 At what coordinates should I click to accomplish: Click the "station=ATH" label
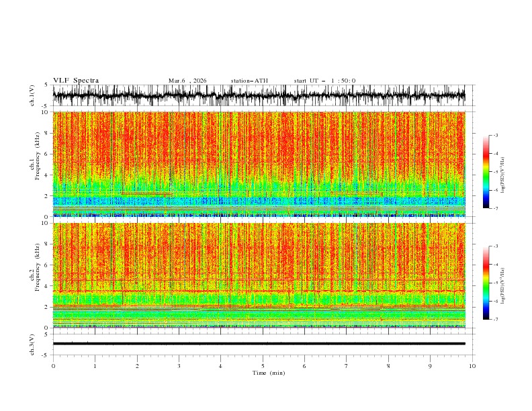[x=249, y=81]
